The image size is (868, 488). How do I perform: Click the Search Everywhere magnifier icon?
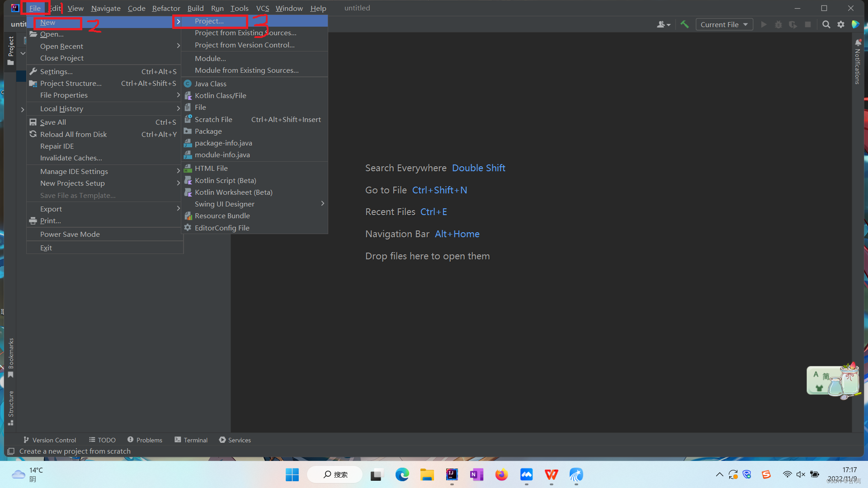826,24
